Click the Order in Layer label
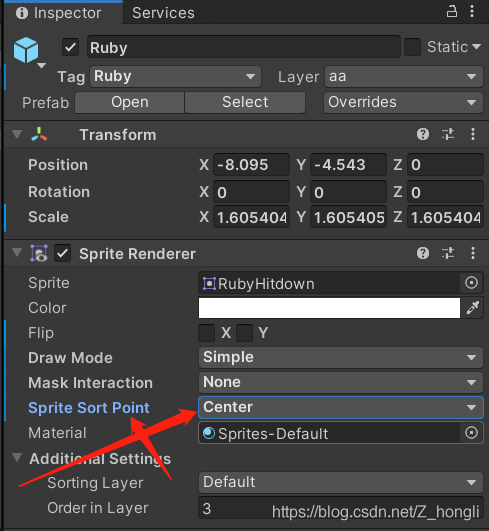The height and width of the screenshot is (531, 489). click(x=98, y=508)
